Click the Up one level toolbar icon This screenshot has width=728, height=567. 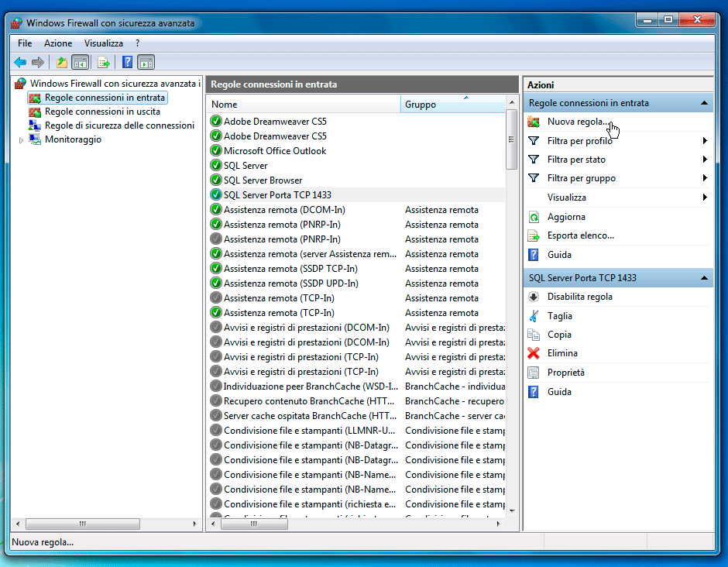(62, 62)
